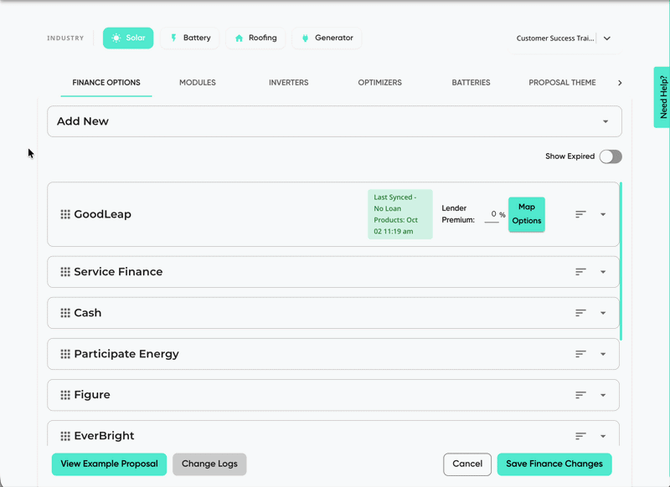The width and height of the screenshot is (670, 487).
Task: Select the Generator industry button
Action: tap(327, 38)
